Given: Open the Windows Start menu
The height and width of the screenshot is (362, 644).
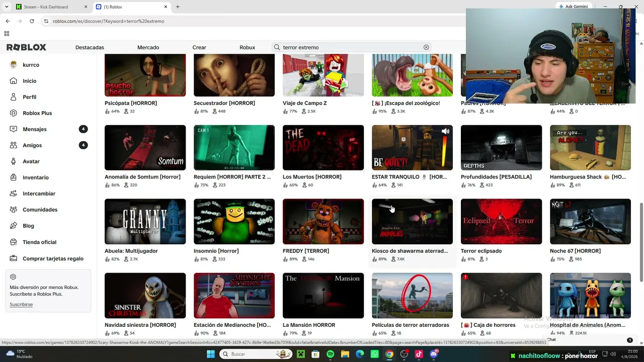Looking at the screenshot, I should tap(210, 354).
